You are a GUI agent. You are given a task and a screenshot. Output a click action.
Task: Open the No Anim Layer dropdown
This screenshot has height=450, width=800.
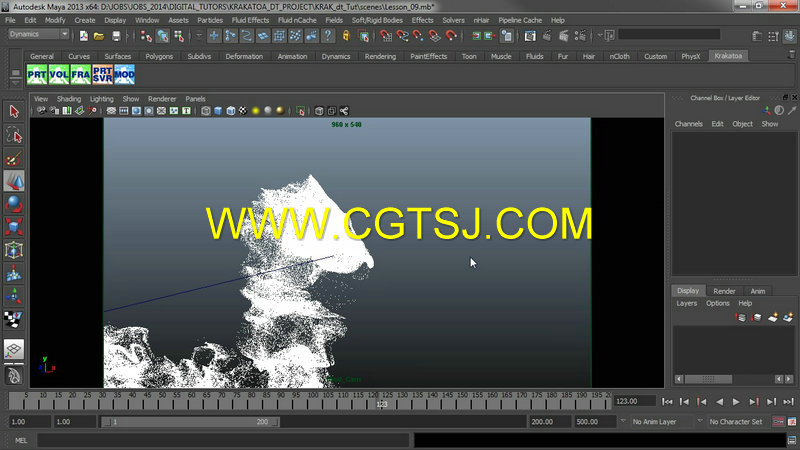[622, 421]
